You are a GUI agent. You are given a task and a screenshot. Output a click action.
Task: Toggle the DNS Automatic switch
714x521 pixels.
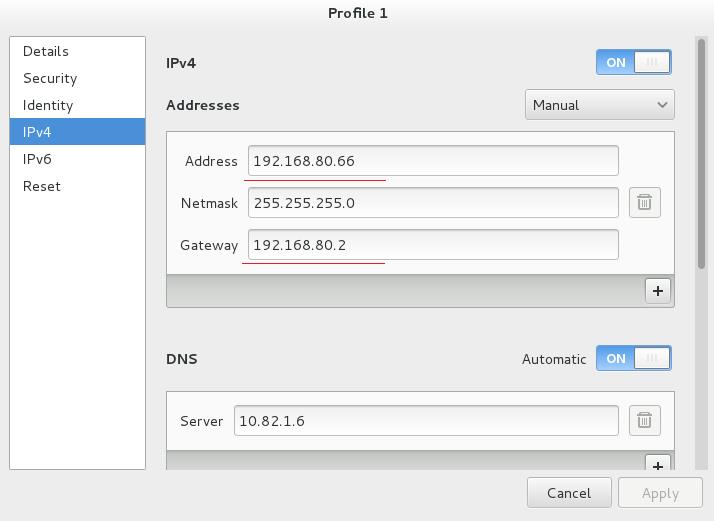[x=633, y=358]
